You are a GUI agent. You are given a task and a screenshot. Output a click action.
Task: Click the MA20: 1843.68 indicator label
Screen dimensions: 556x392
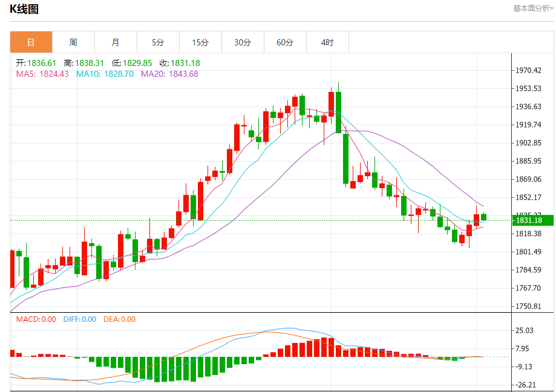(169, 74)
